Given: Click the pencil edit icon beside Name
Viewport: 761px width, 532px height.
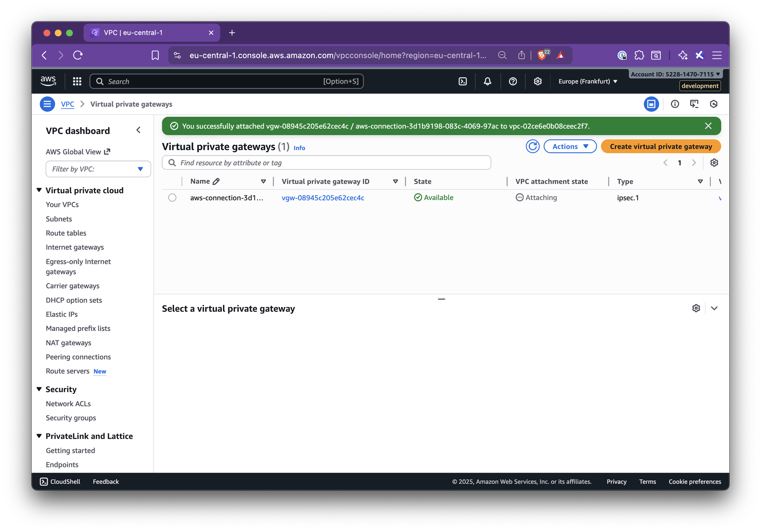Looking at the screenshot, I should [216, 181].
